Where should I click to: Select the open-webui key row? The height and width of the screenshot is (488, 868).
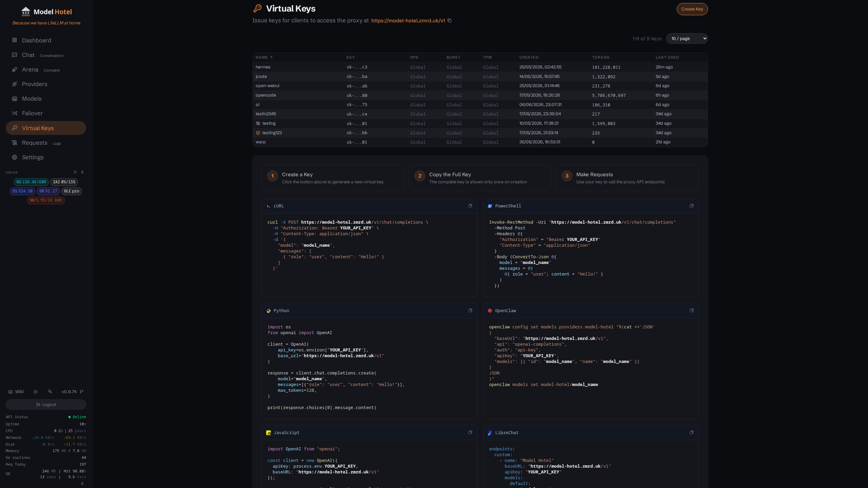click(x=480, y=86)
